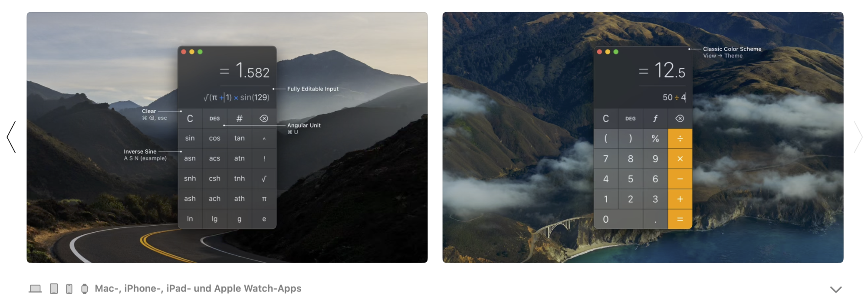Click the hash (#) key in the left calculator
This screenshot has width=868, height=306.
coord(239,118)
